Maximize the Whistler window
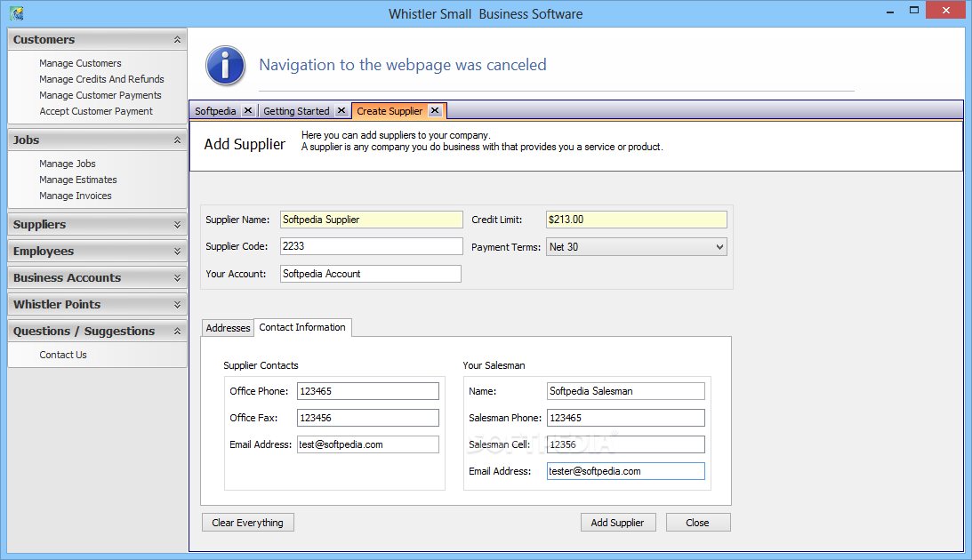This screenshot has width=972, height=560. click(x=913, y=11)
